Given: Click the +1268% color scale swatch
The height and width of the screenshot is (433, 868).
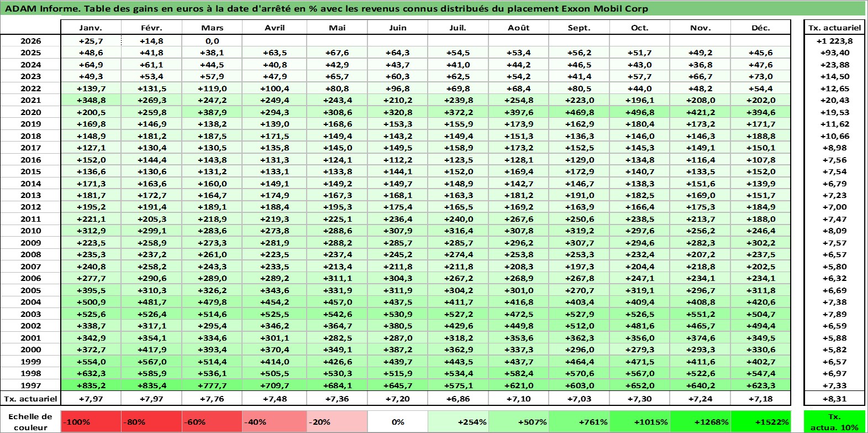Looking at the screenshot, I should (x=701, y=422).
